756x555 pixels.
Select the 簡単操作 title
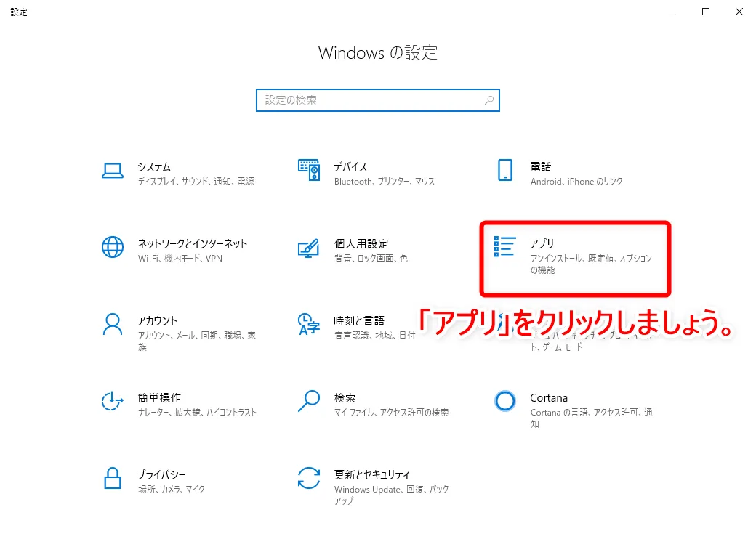[x=159, y=398]
